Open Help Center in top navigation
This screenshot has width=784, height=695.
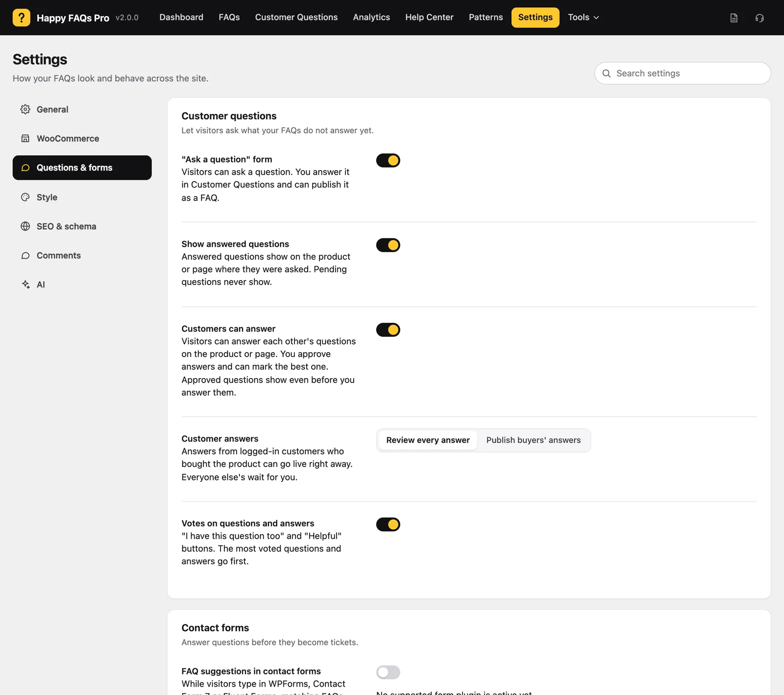click(x=429, y=18)
